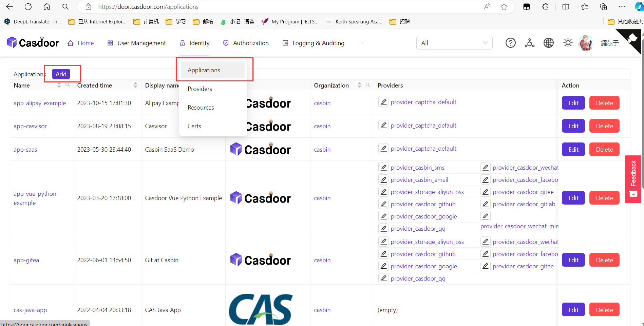The image size is (644, 326).
Task: Edit provider_casbin_sms via its pencil icon
Action: pos(383,167)
